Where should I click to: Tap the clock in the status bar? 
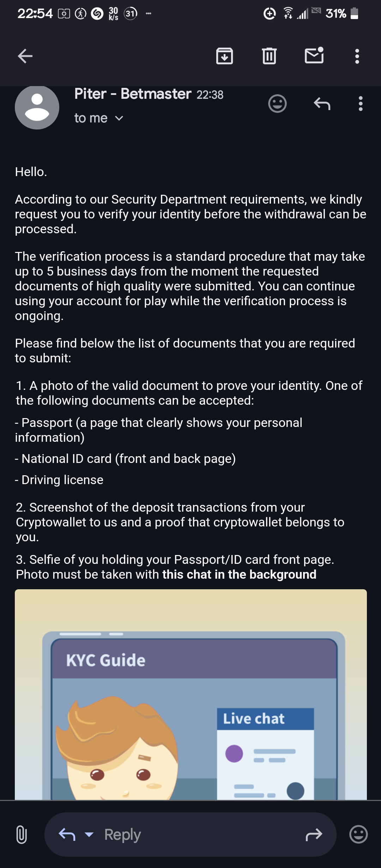coord(35,14)
